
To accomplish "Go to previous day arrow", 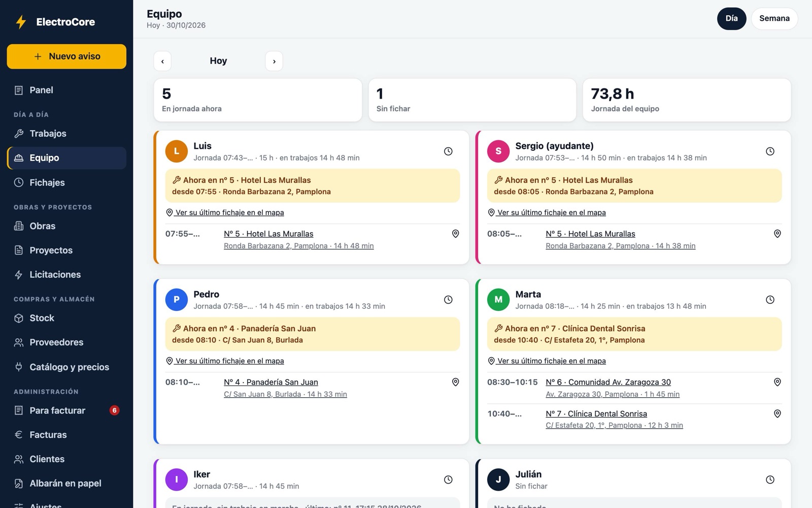I will click(162, 61).
